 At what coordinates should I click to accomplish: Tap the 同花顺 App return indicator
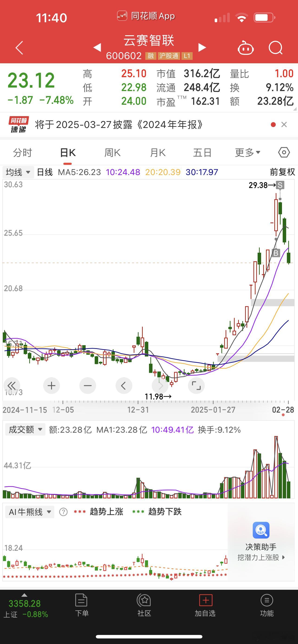(x=146, y=16)
